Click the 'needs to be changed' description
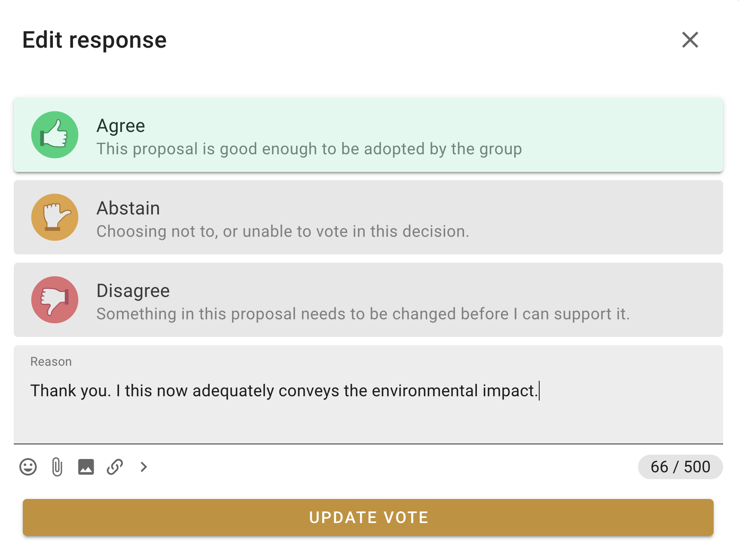The width and height of the screenshot is (739, 560). coord(363,314)
